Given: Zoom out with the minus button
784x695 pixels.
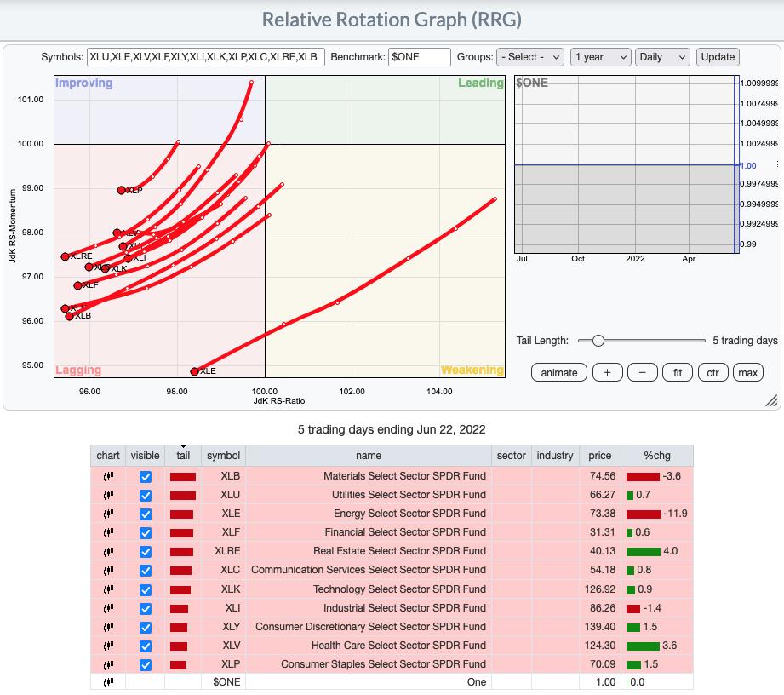Looking at the screenshot, I should (643, 373).
